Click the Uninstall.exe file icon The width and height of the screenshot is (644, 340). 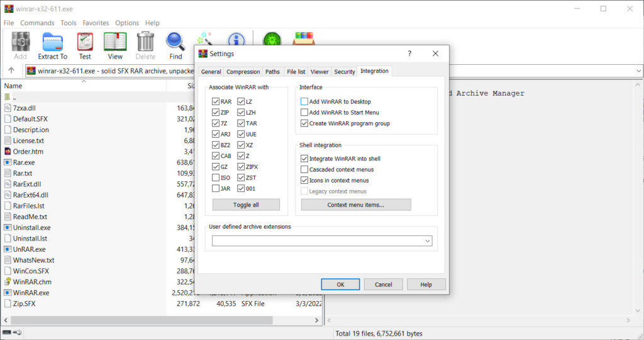(8, 227)
